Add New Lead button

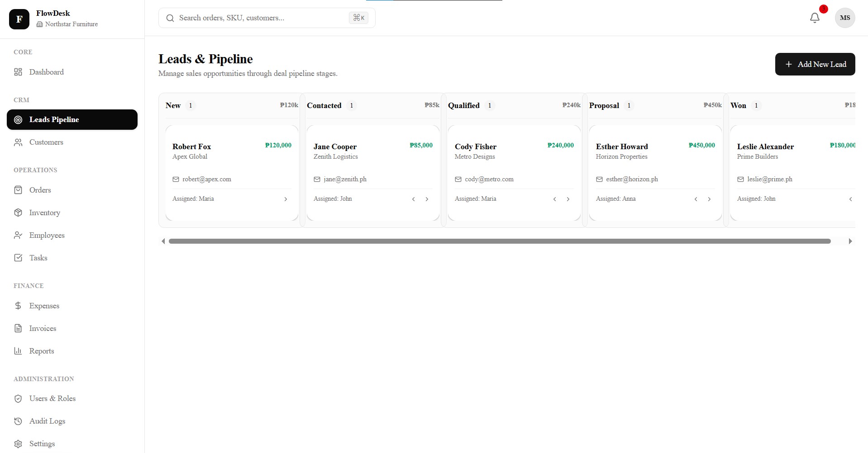tap(815, 64)
